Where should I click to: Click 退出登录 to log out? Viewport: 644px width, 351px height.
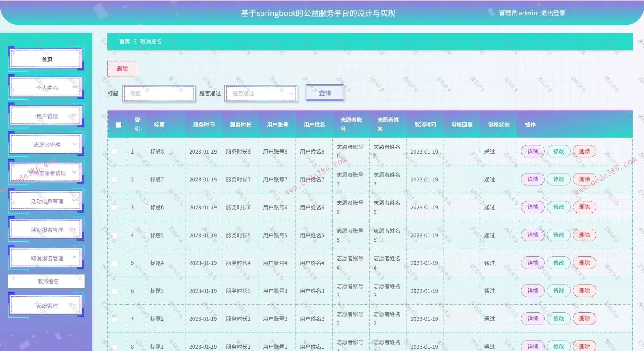click(553, 13)
